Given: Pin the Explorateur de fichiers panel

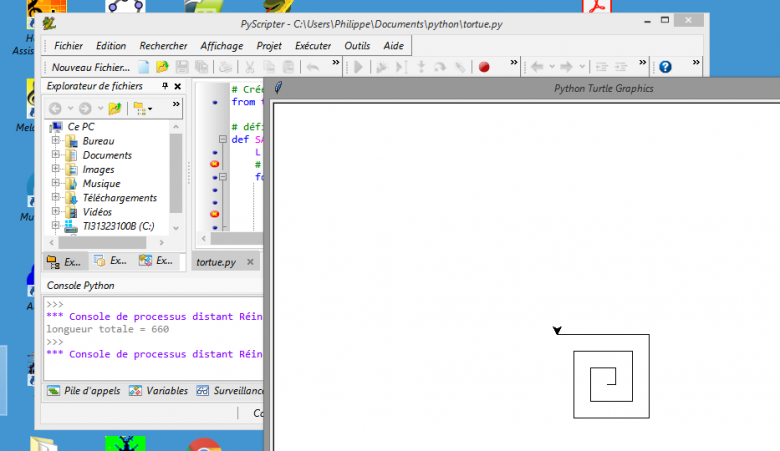Looking at the screenshot, I should 165,86.
